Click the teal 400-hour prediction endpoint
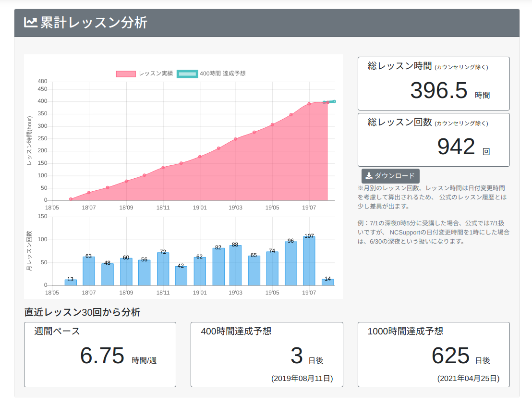Viewport: 532px width, 406px height. (x=335, y=101)
